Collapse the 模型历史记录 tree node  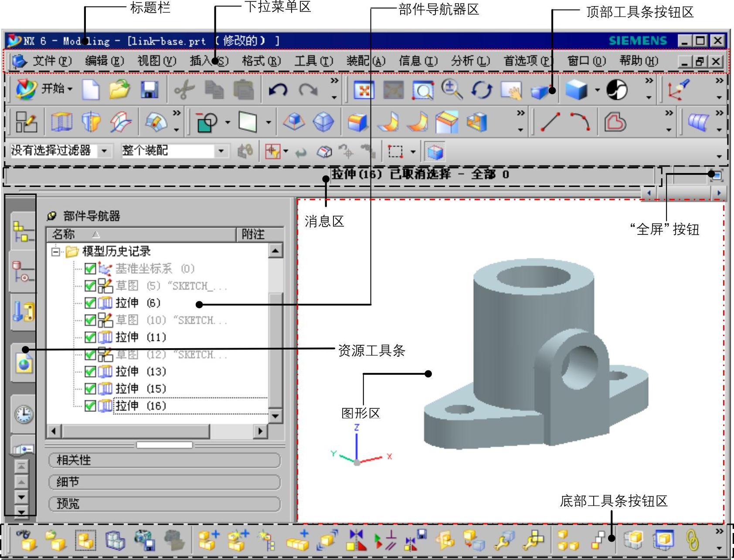click(55, 251)
